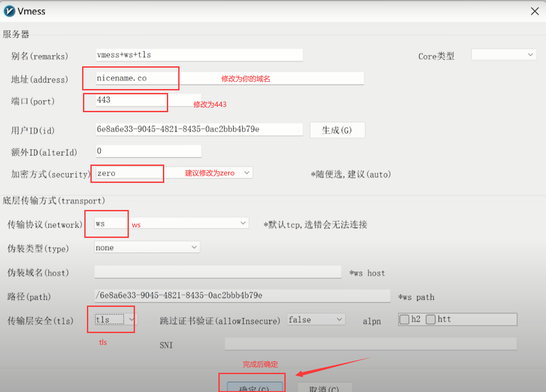Expand the 伪装类型 type dropdown
Screen dimensions: 546x392
tap(194, 248)
